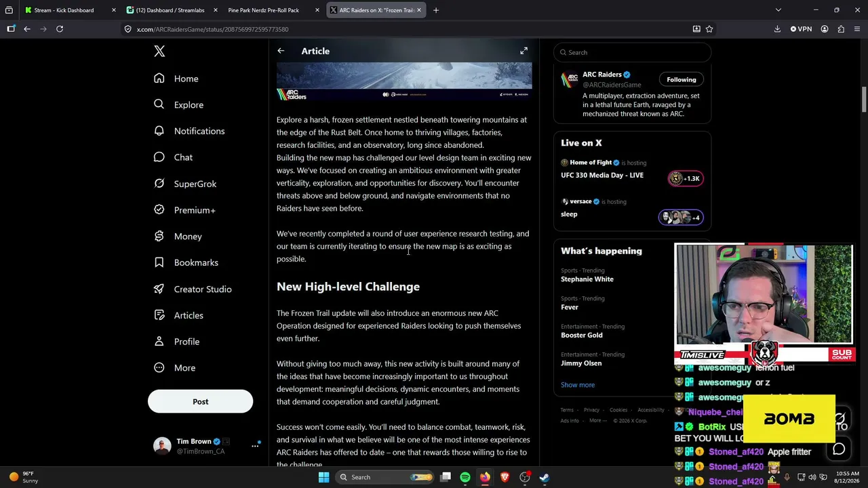Close the Stream - Kick Dashboard tab
This screenshot has width=868, height=488.
point(113,10)
